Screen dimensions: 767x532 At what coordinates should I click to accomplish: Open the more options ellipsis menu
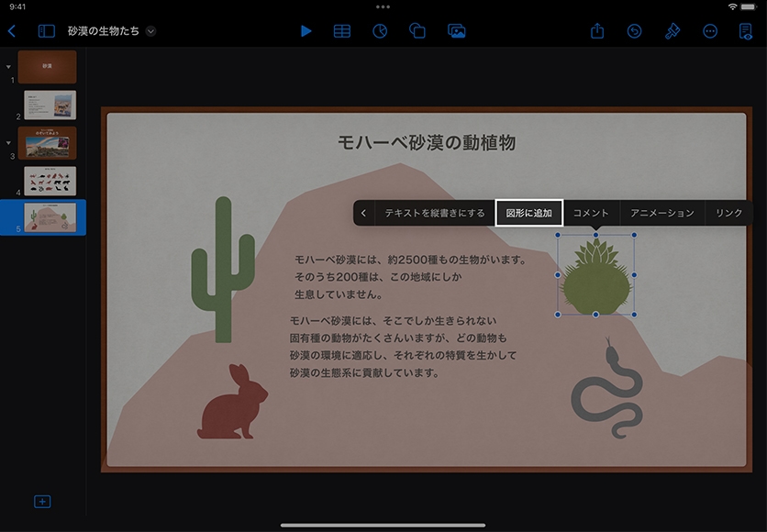tap(709, 30)
